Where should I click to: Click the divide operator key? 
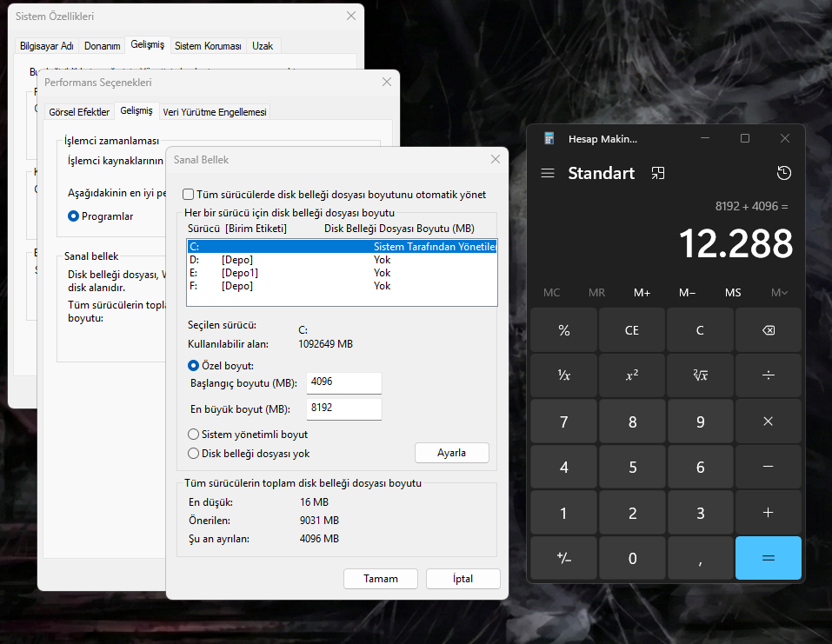(768, 375)
